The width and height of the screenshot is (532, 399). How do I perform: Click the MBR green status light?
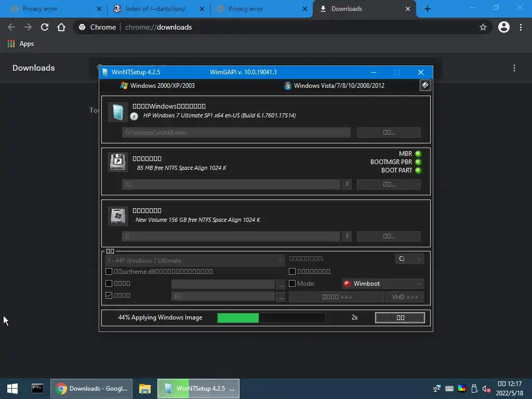tap(418, 154)
